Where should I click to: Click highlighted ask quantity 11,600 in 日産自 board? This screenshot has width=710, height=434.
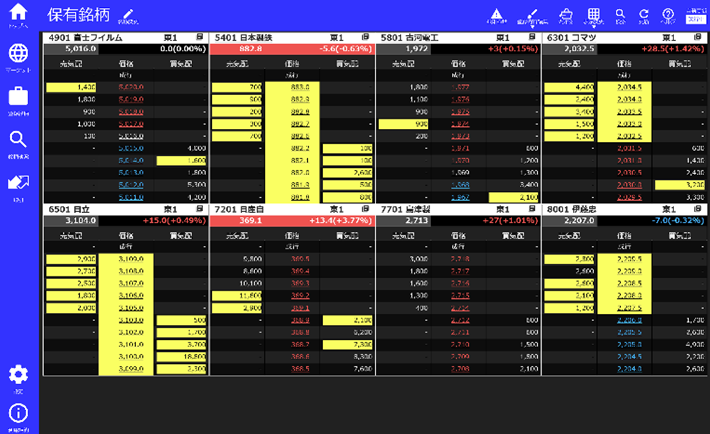[x=237, y=295]
